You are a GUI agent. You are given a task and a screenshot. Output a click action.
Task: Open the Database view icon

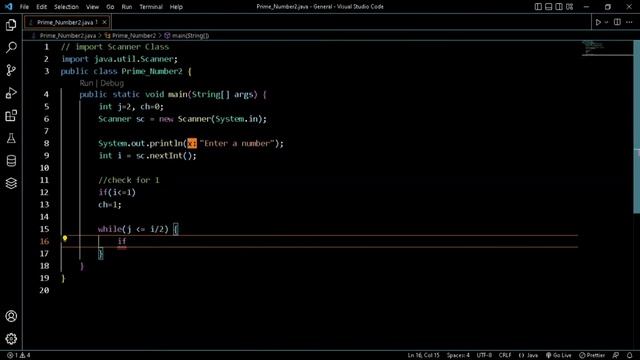coord(11,161)
